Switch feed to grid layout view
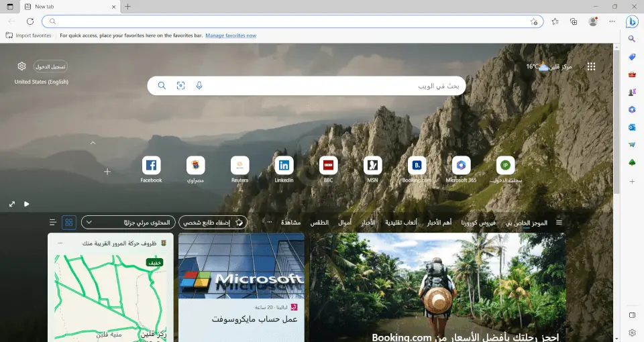This screenshot has height=342, width=644. click(69, 223)
